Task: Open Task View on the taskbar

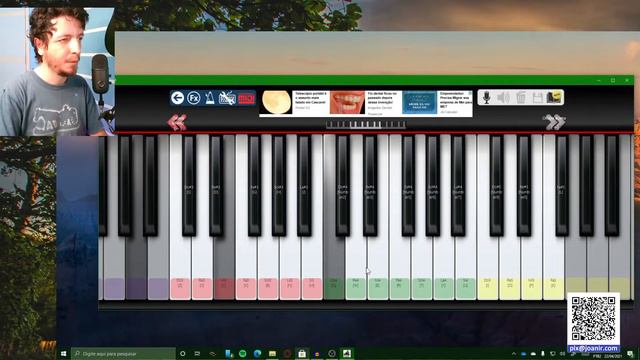Action: (197, 353)
